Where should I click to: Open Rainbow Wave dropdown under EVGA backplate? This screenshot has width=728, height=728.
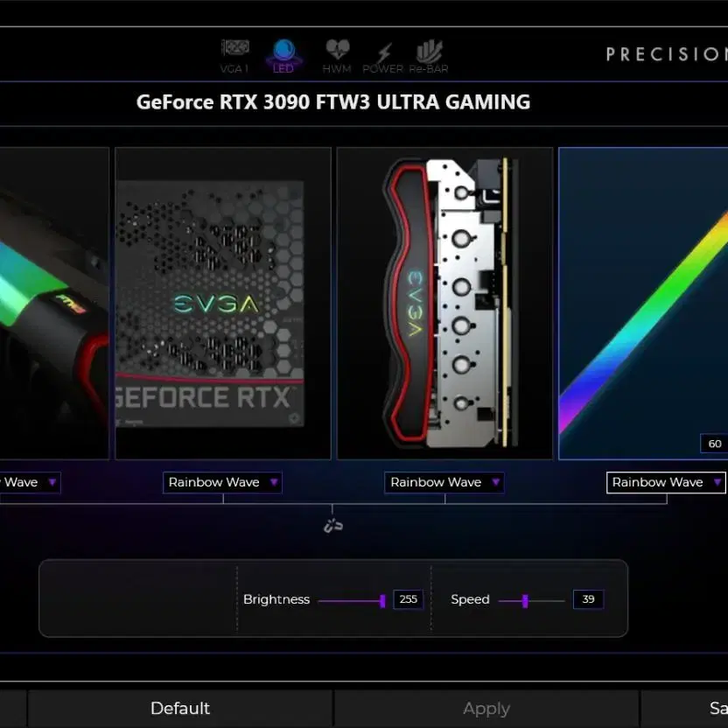222,482
